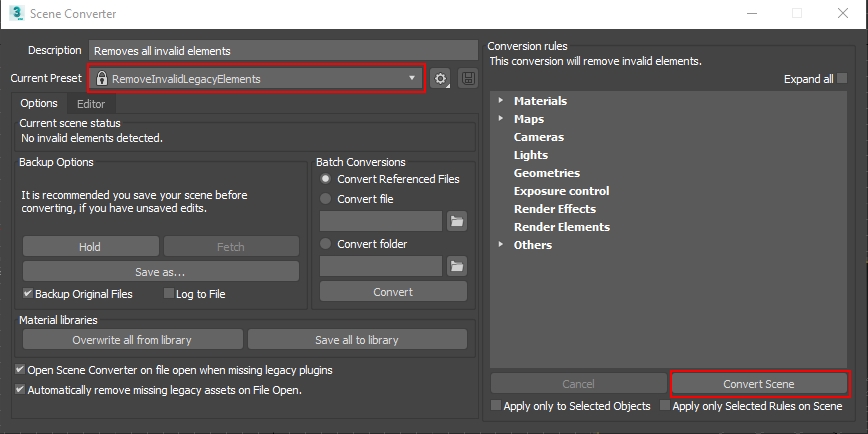The width and height of the screenshot is (868, 434).
Task: Browse for a folder to convert
Action: click(x=457, y=266)
